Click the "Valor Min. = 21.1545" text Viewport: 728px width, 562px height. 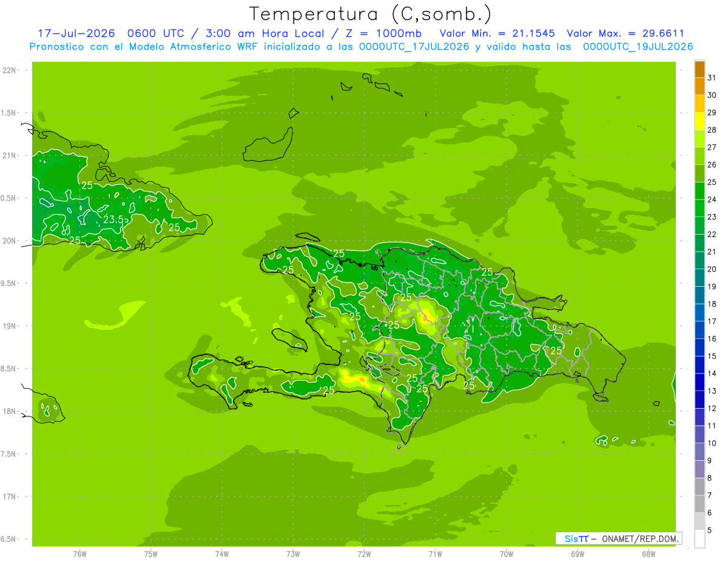pos(497,33)
